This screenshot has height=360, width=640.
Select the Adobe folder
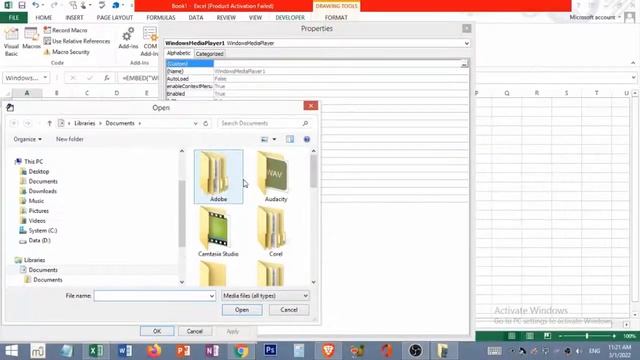[x=218, y=176]
